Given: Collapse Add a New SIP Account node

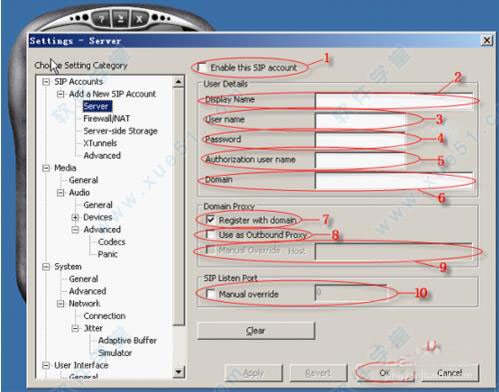Looking at the screenshot, I should [x=60, y=94].
